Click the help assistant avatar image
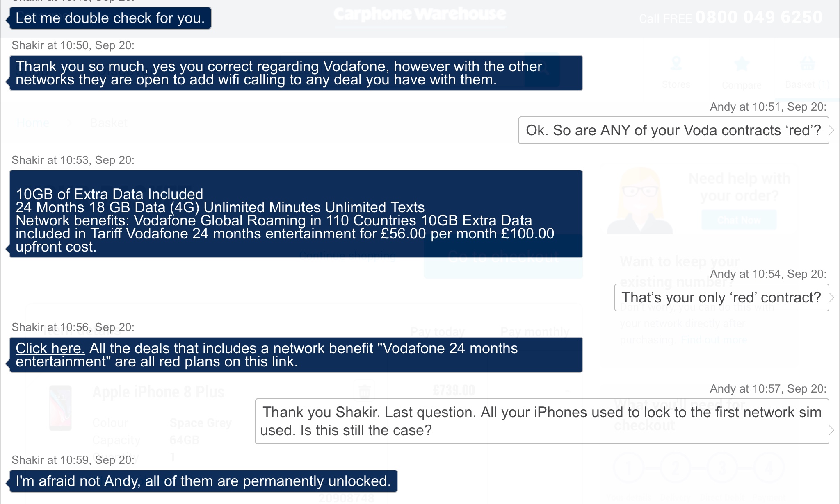 point(640,200)
